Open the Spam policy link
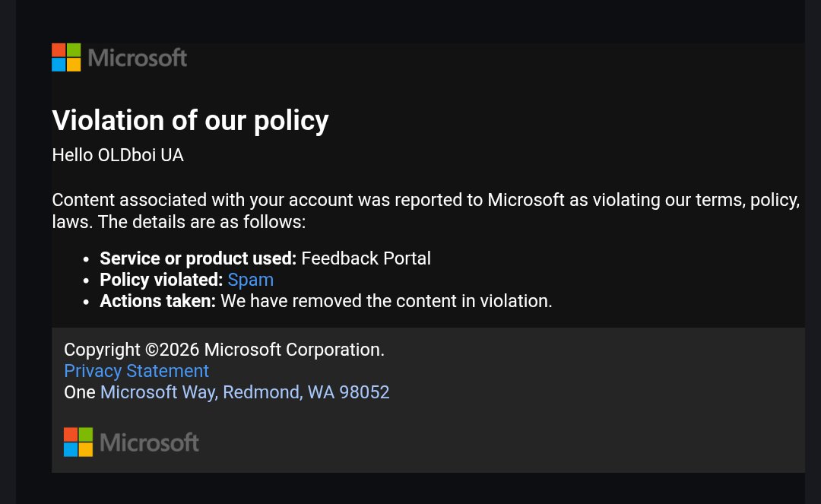Image resolution: width=821 pixels, height=504 pixels. point(250,280)
